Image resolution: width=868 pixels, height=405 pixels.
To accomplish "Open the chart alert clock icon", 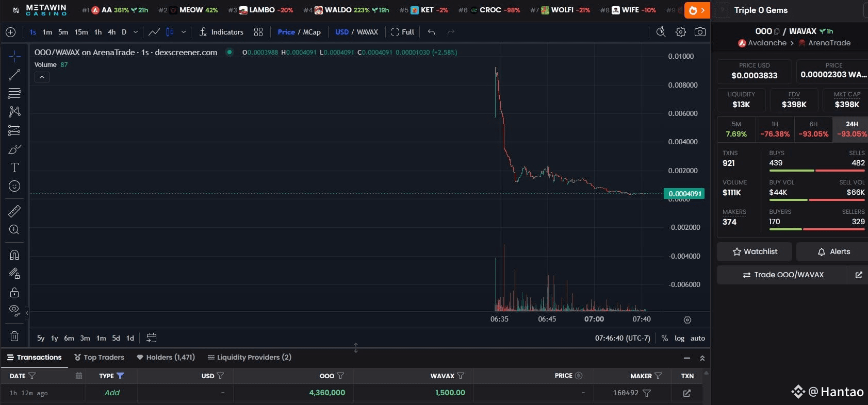I will [x=661, y=32].
